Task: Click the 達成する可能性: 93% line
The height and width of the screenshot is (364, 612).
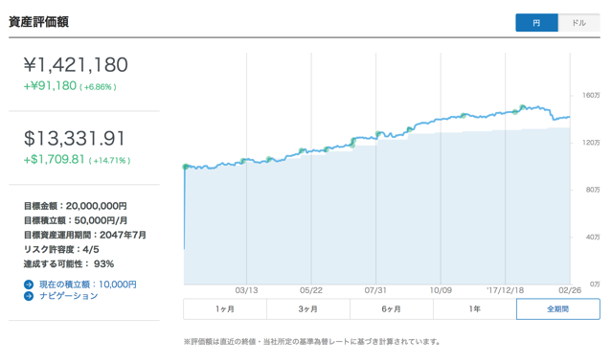Action: [x=69, y=263]
